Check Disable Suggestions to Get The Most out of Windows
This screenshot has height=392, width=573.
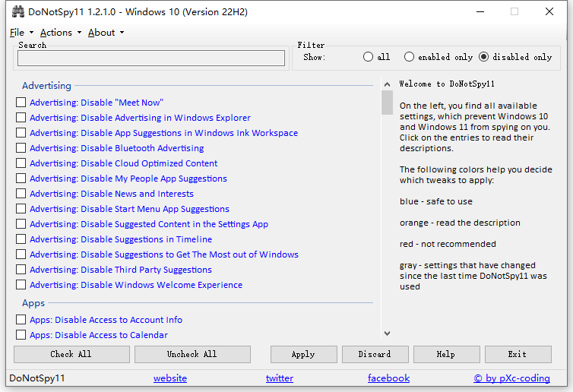[x=21, y=254]
